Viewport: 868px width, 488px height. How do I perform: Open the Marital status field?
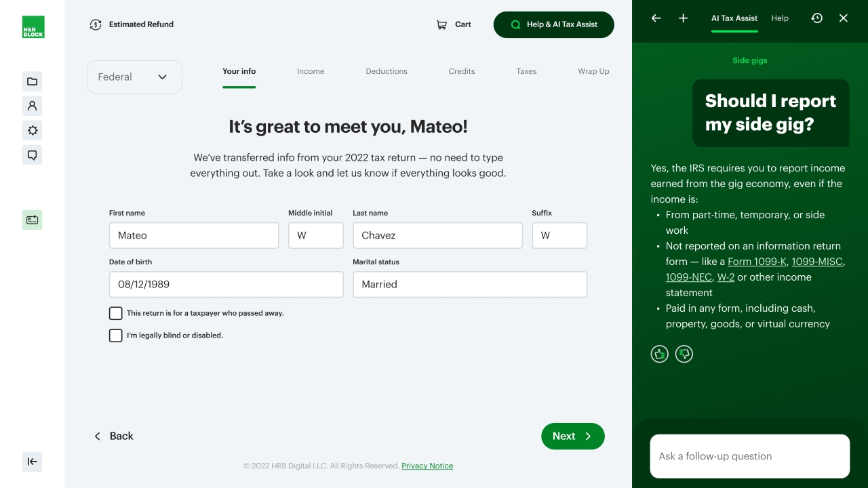469,285
